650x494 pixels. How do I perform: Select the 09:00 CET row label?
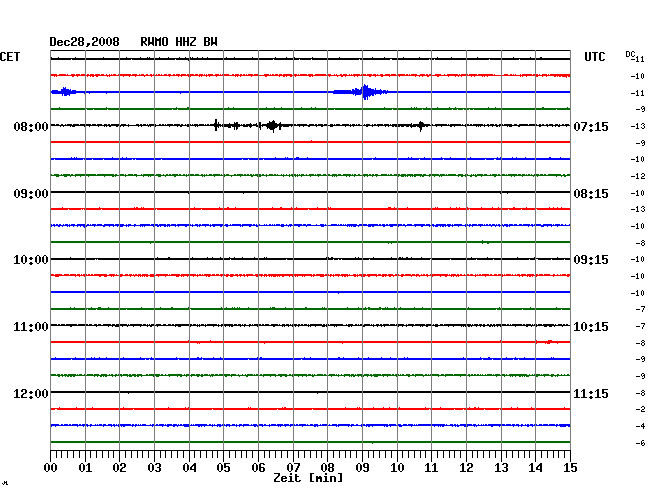point(31,194)
